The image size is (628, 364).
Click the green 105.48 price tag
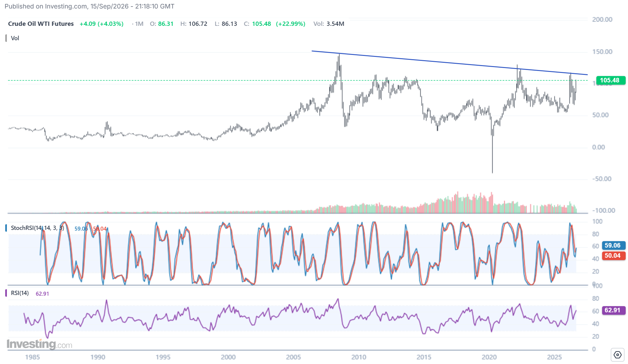pos(611,80)
